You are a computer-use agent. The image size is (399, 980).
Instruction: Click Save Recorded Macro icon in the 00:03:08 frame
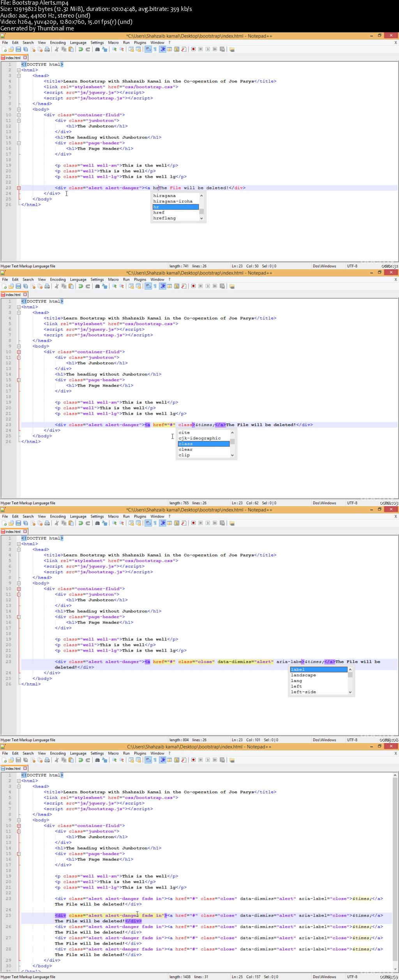222,523
